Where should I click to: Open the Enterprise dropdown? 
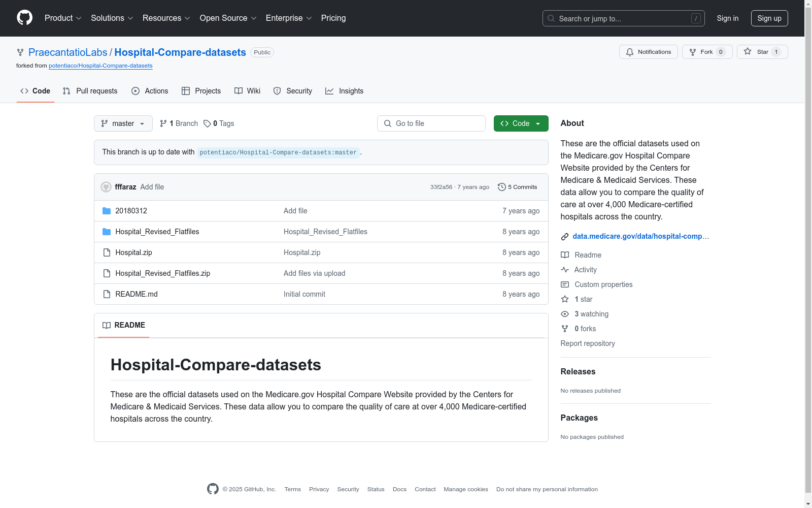(289, 18)
